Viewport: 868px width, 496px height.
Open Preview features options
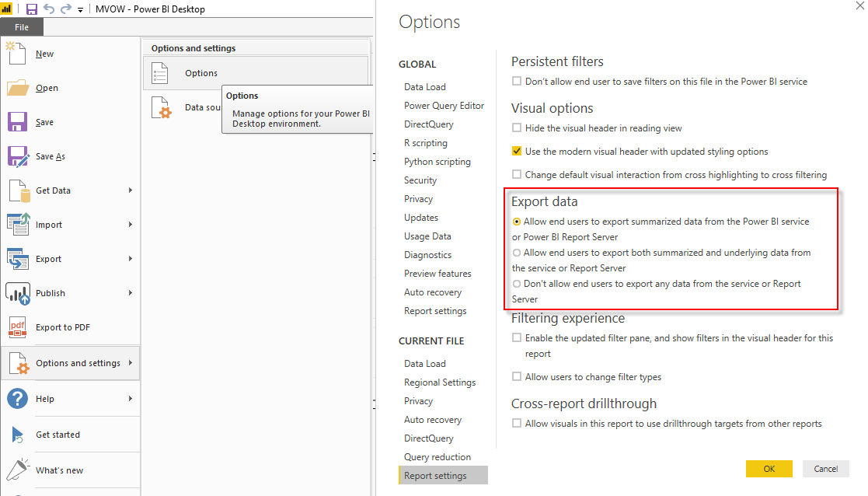click(x=437, y=274)
